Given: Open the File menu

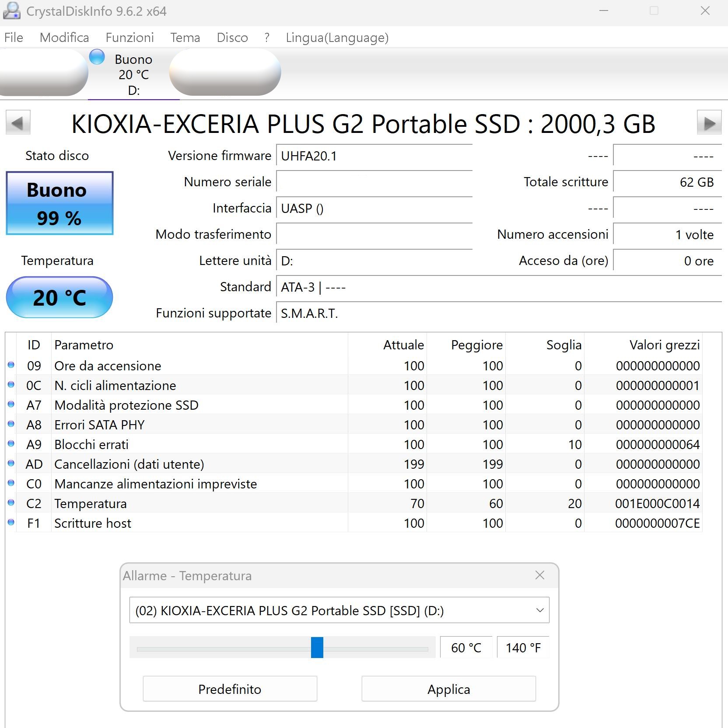Looking at the screenshot, I should [14, 38].
